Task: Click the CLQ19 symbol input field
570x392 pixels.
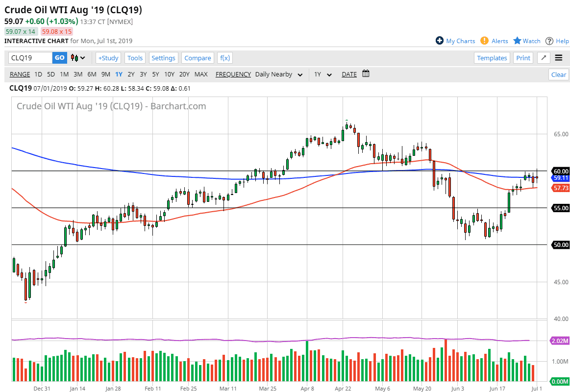Action: pos(30,58)
